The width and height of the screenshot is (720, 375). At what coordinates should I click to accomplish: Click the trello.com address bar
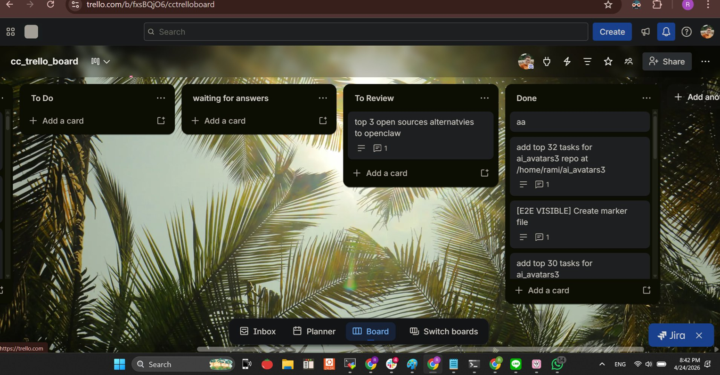point(340,5)
